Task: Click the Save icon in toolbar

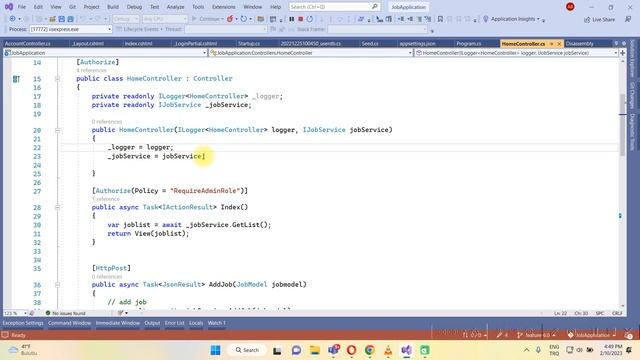Action: [61, 19]
